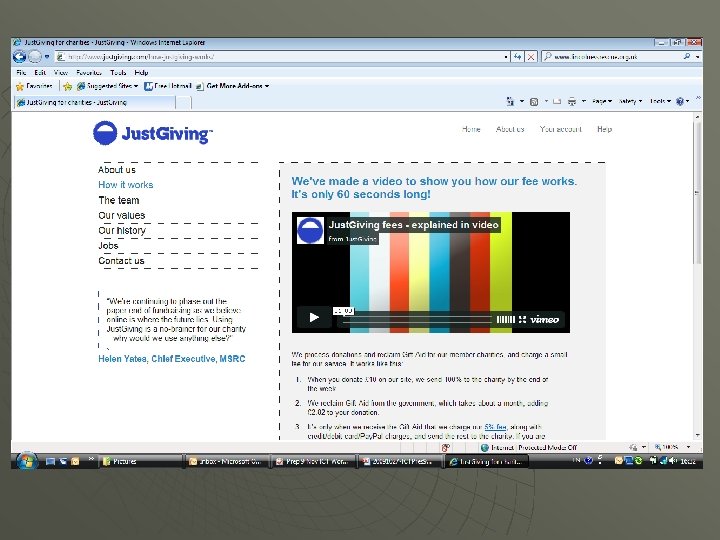This screenshot has height=540, width=720.
Task: Play the JustGiving fees video
Action: click(x=314, y=317)
